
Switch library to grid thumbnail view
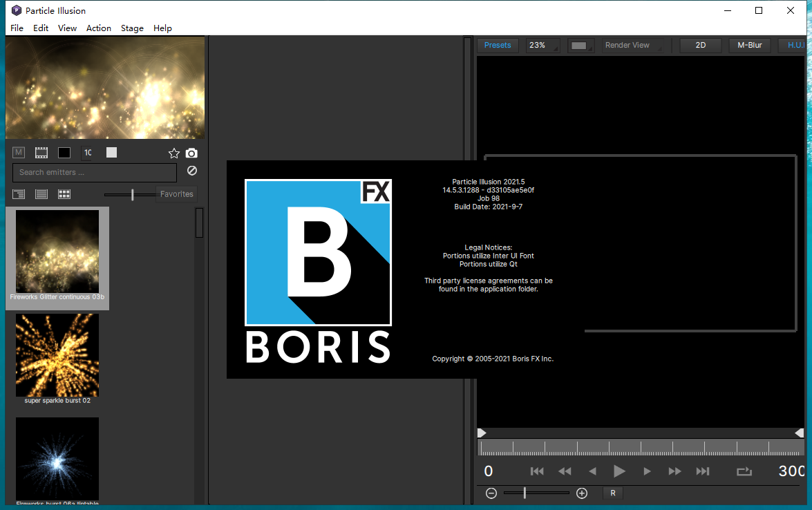coord(64,194)
